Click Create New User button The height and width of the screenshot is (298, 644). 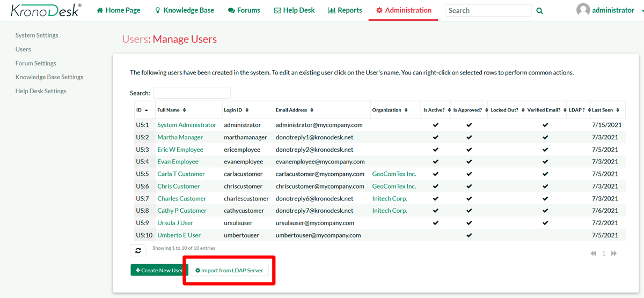coord(159,270)
